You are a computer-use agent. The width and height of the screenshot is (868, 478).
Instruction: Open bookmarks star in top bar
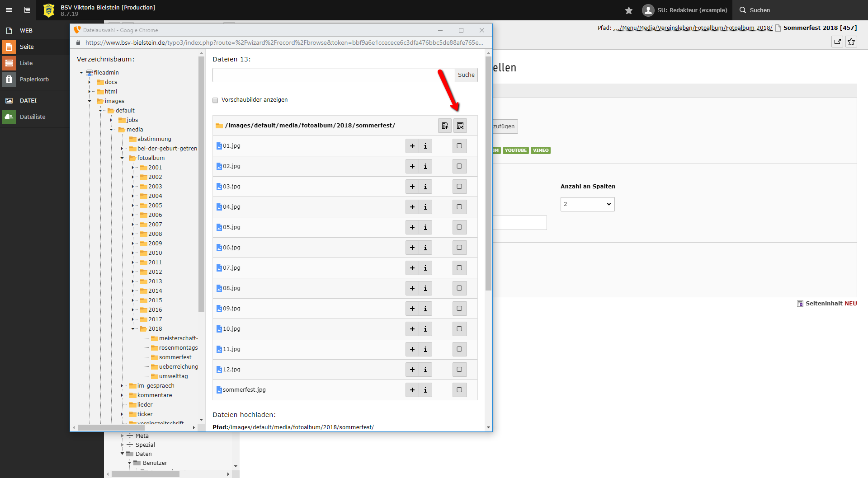(628, 10)
